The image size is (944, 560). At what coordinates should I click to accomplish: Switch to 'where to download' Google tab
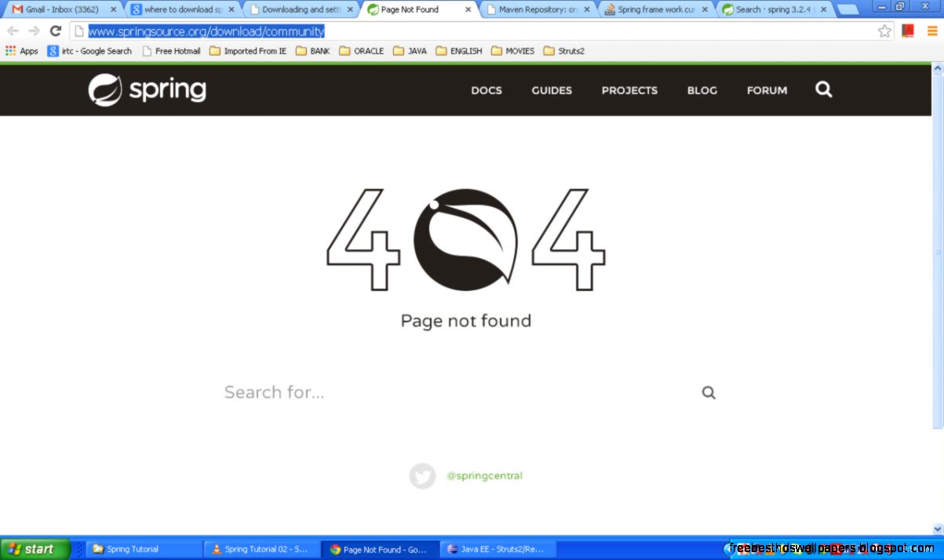pos(182,9)
